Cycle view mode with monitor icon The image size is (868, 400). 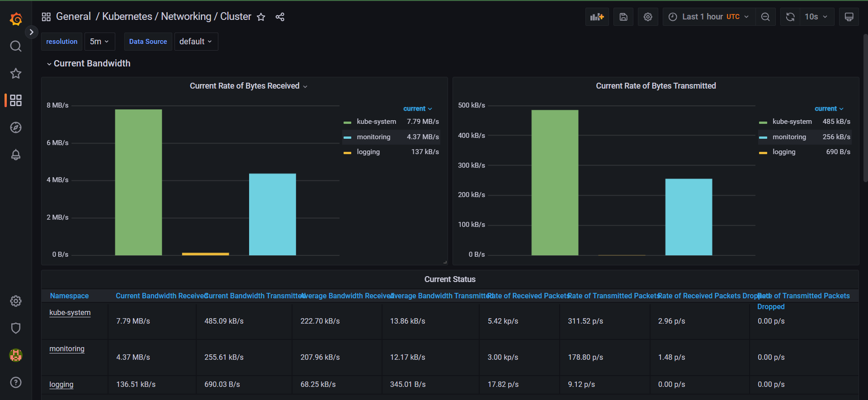[849, 17]
